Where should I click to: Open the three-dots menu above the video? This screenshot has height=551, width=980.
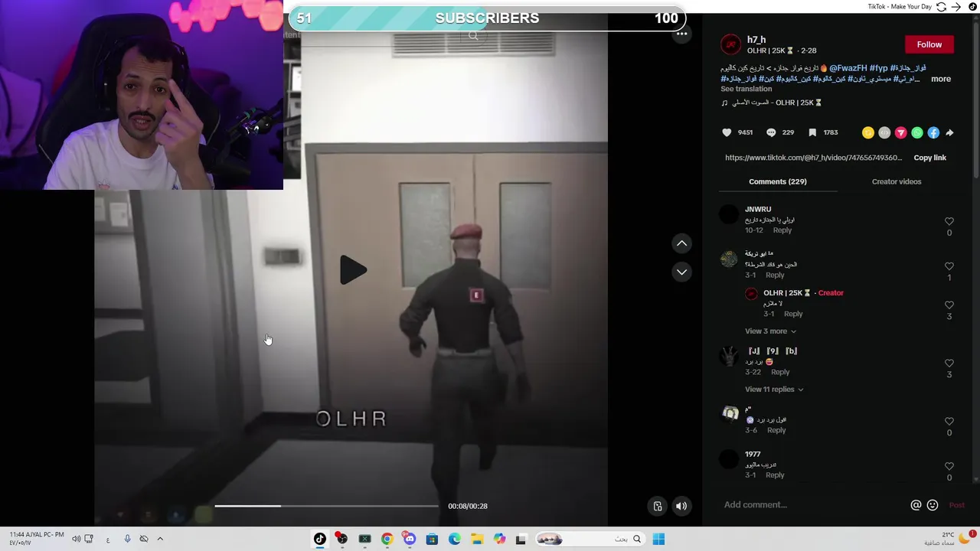pos(681,34)
